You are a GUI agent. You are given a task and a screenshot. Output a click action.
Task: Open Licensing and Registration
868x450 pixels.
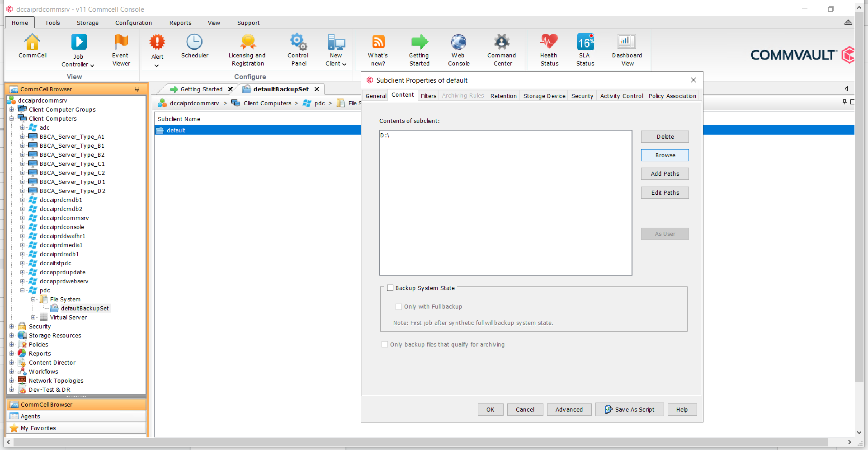(247, 50)
